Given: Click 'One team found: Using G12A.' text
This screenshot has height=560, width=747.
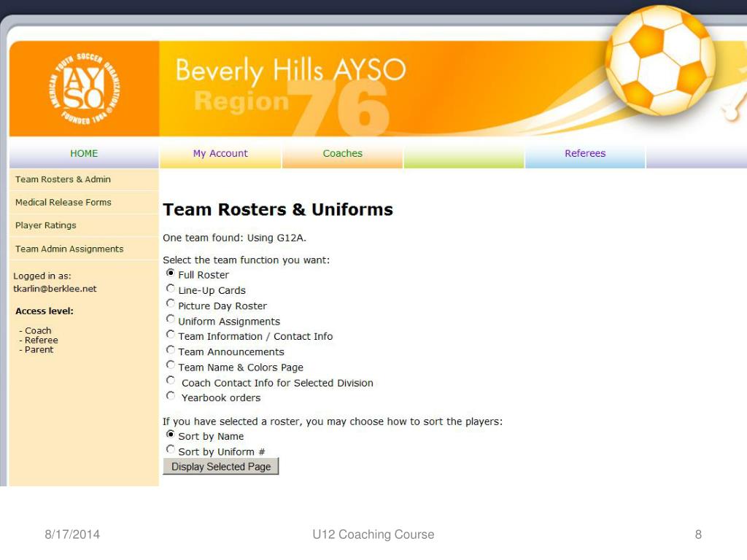Looking at the screenshot, I should [x=234, y=238].
